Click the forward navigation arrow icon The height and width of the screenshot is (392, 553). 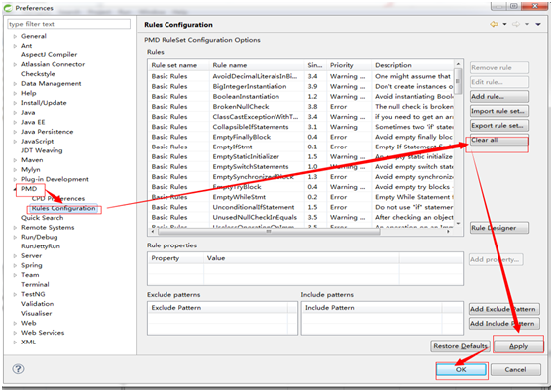point(516,24)
